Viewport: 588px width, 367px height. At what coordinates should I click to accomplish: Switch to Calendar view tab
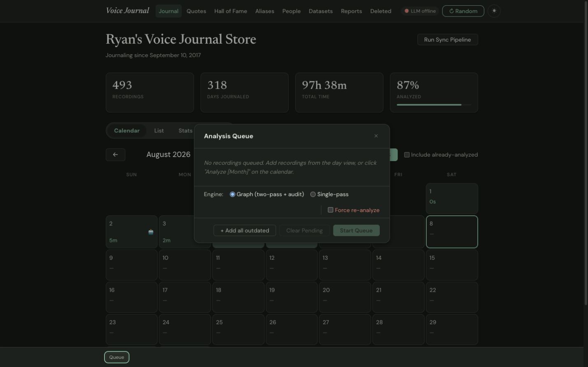click(x=127, y=131)
